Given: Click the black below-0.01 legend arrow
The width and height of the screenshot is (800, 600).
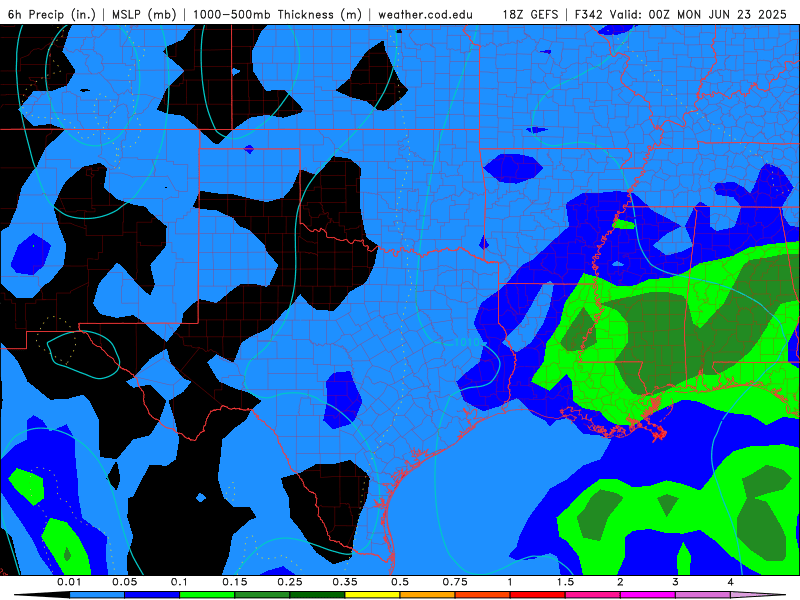Looking at the screenshot, I should [42, 595].
